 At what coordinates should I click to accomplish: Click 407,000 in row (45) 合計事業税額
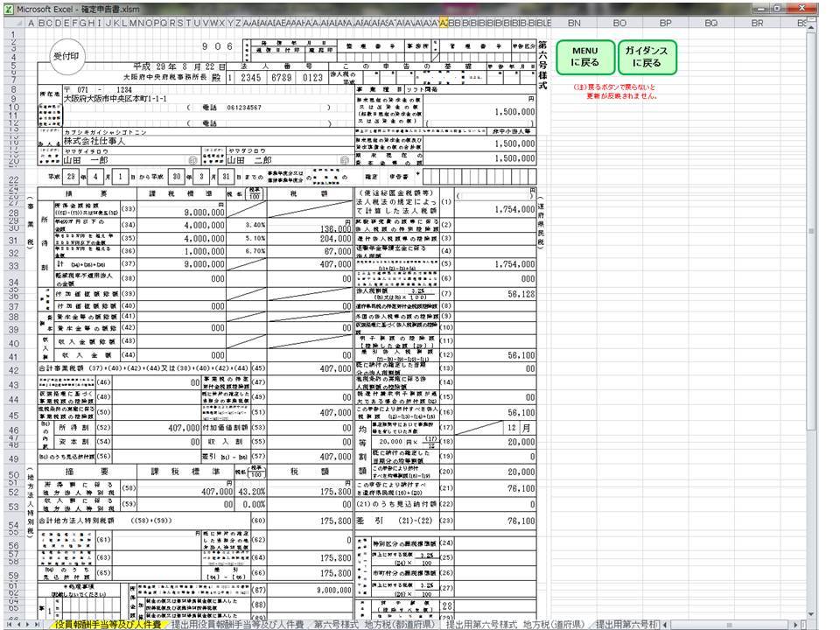coord(336,368)
